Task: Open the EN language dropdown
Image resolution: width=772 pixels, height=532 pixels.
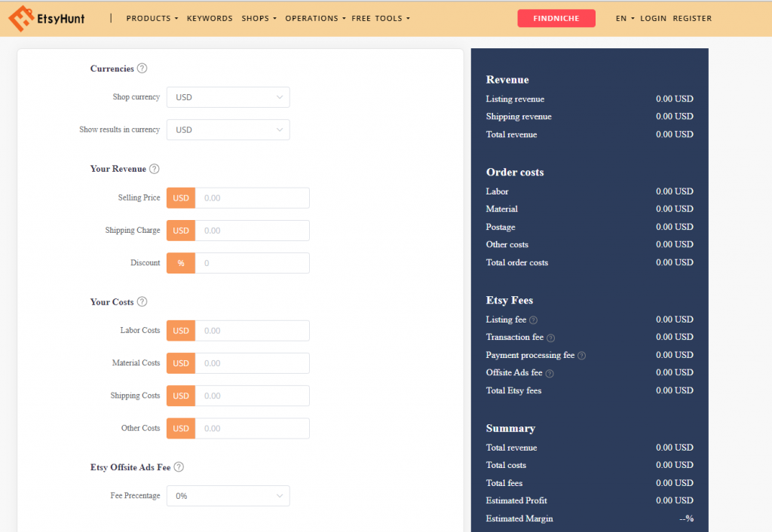Action: [x=624, y=18]
